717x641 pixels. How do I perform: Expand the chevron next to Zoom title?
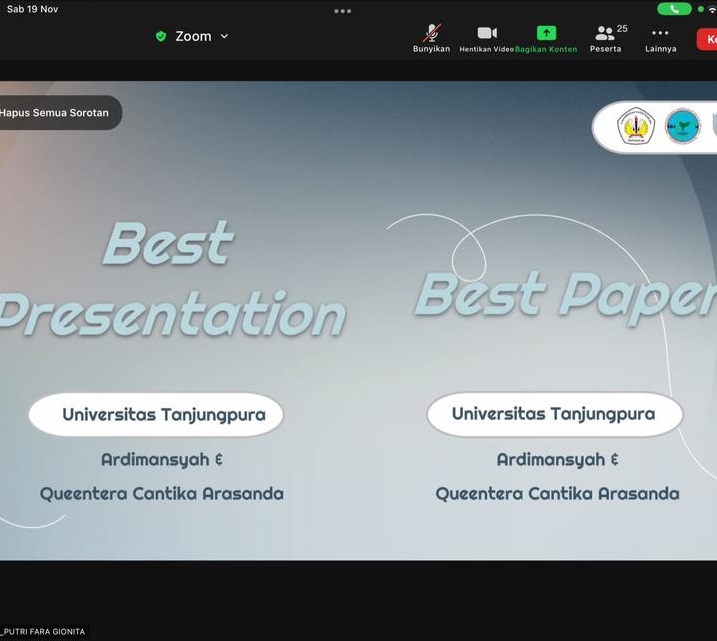[x=224, y=36]
